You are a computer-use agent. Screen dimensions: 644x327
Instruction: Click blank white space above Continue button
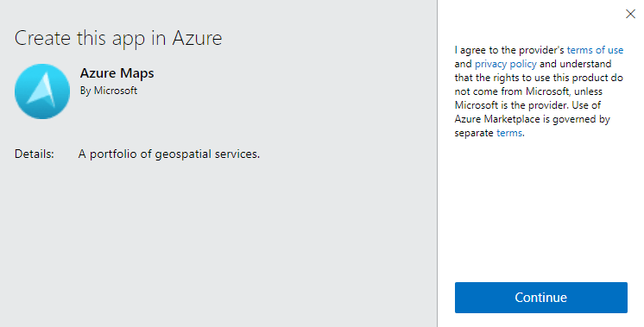pyautogui.click(x=541, y=210)
